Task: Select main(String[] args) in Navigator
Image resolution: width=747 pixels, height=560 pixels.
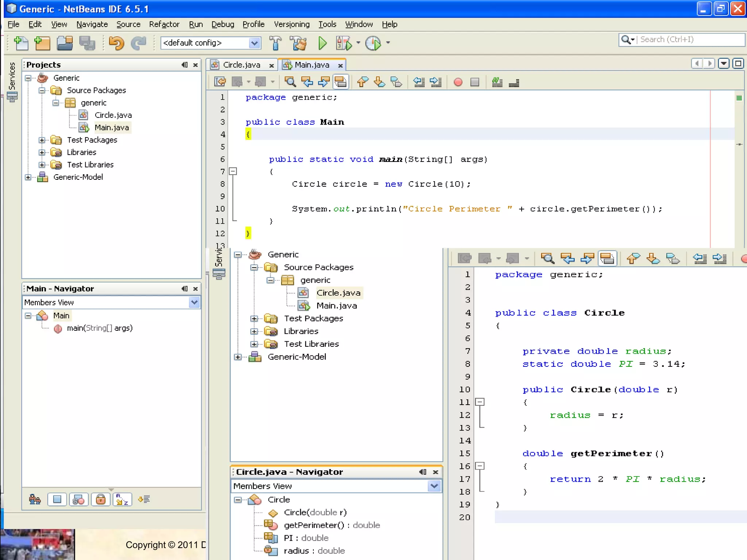Action: pyautogui.click(x=100, y=328)
